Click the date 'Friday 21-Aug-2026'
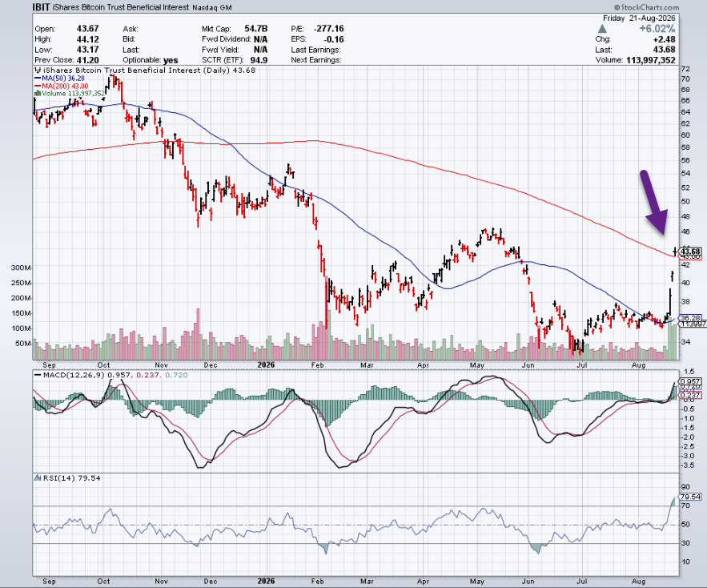Viewport: 707px width, 588px height. [x=639, y=18]
